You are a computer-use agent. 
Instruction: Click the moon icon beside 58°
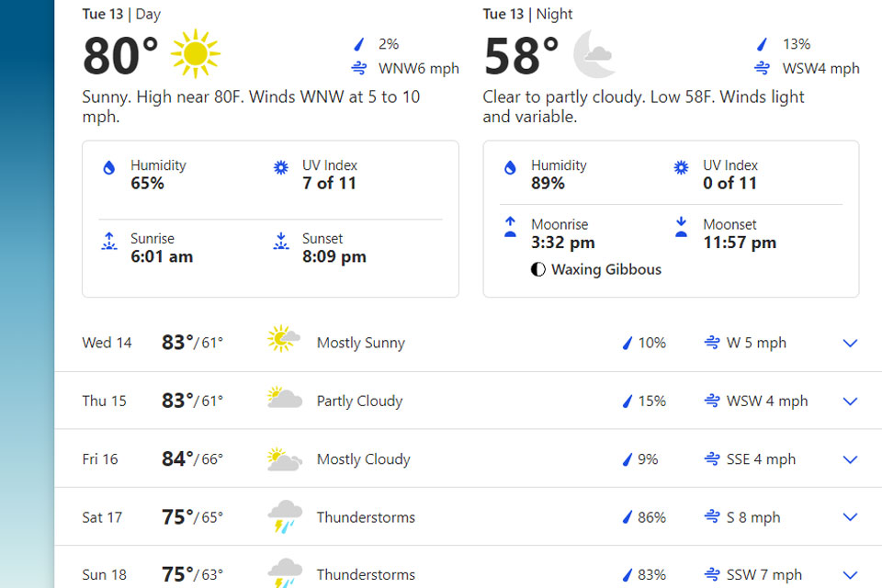click(x=594, y=54)
